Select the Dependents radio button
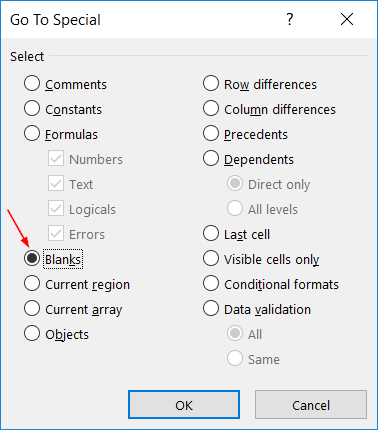 click(x=211, y=159)
